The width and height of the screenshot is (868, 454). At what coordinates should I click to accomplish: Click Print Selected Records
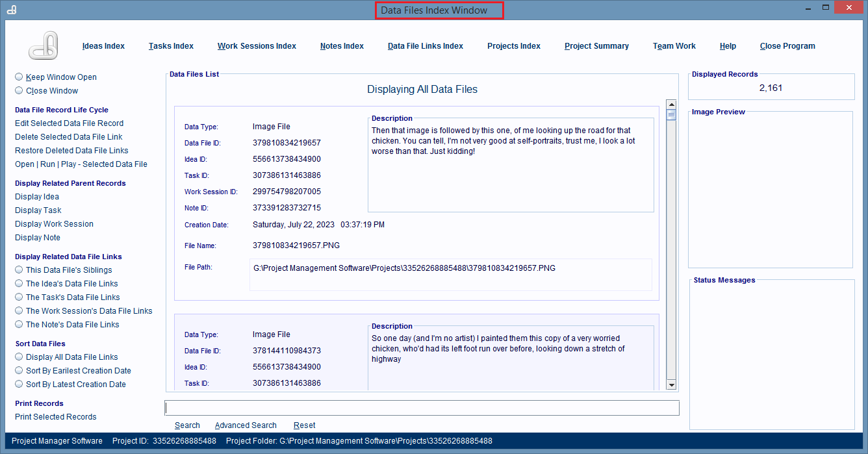(55, 417)
